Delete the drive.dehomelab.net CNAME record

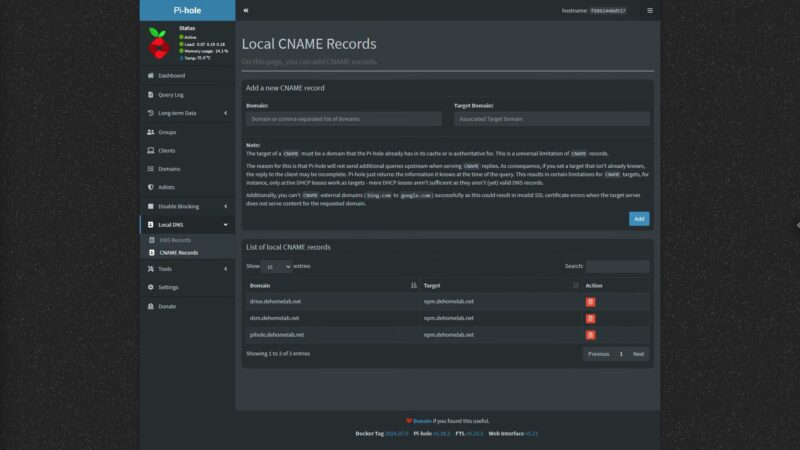590,301
